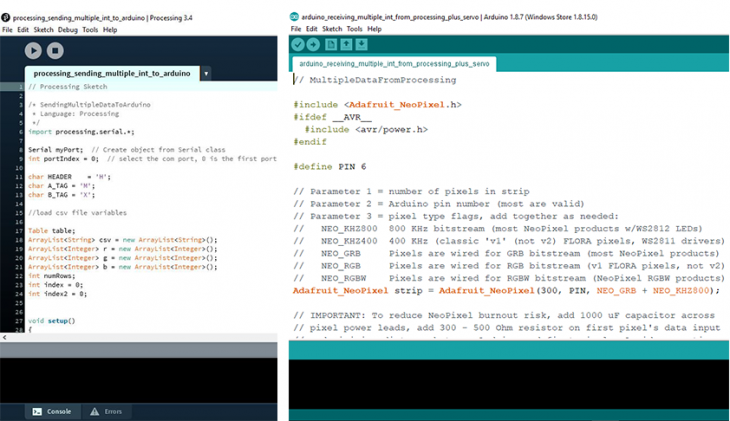Click left arrow of Processing horizontal scrollbar

(x=4, y=336)
